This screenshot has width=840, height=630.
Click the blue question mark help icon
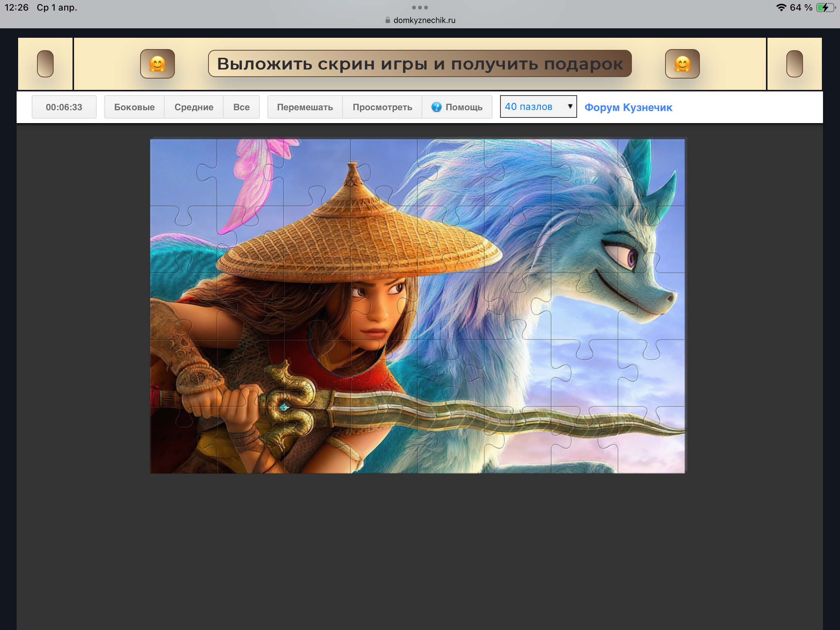pos(436,107)
